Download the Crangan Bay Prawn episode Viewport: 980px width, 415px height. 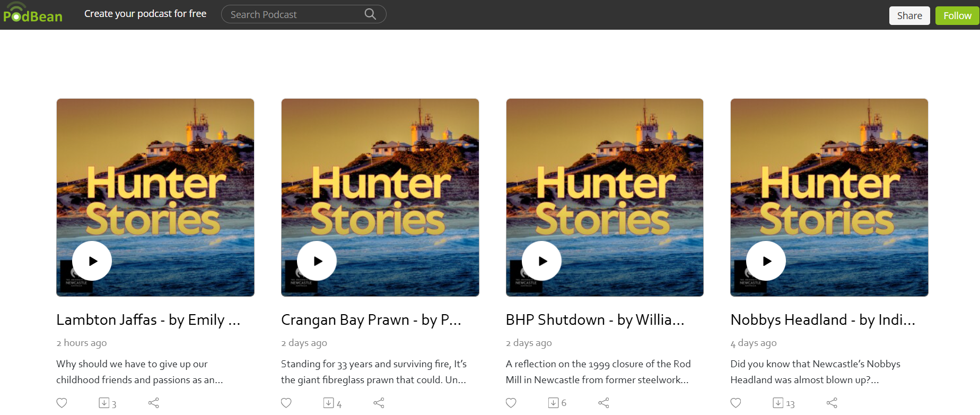329,403
